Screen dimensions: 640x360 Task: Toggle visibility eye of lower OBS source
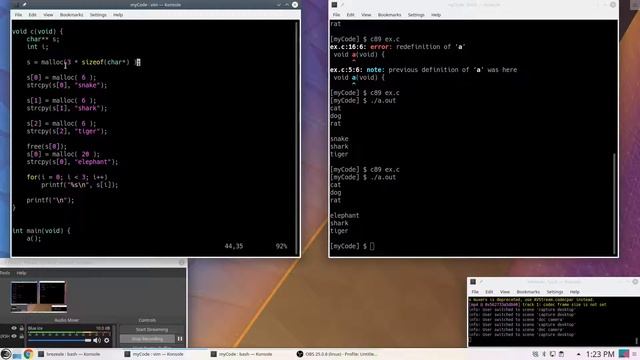click(14, 336)
